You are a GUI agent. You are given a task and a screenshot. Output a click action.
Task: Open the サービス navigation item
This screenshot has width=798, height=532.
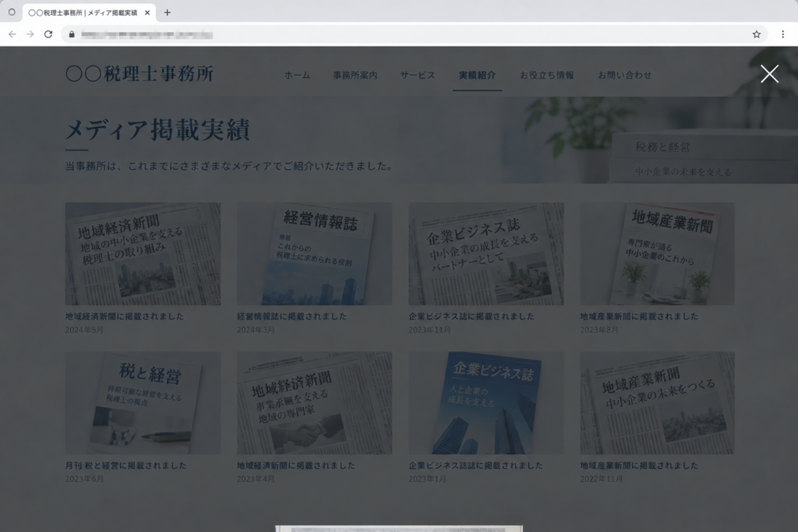(418, 76)
